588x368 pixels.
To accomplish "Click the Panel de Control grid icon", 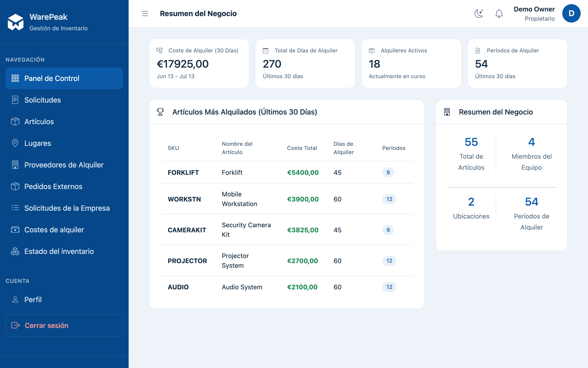I will 15,78.
